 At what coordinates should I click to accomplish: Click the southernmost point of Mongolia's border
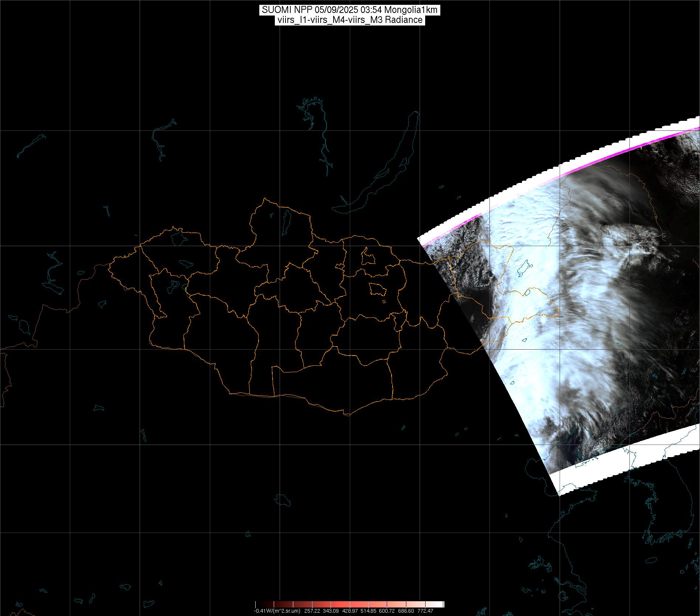coord(346,414)
